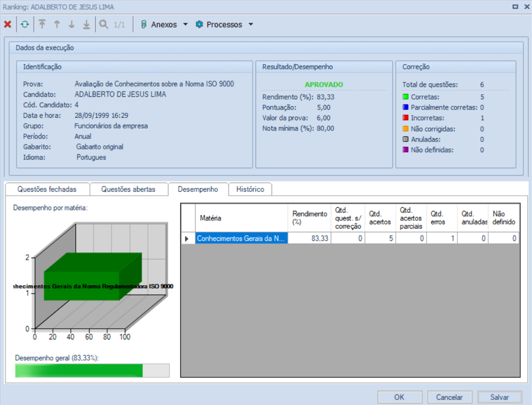Go to first record arrow icon
532x405 pixels.
click(x=42, y=24)
